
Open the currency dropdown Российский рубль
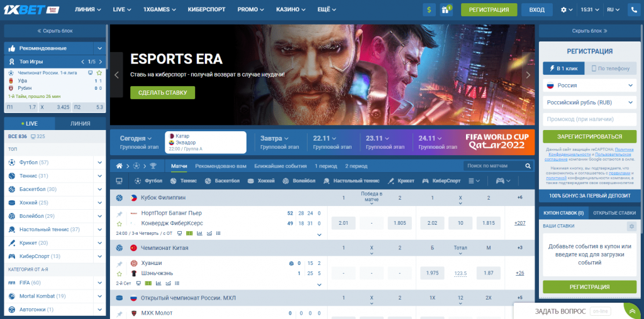[589, 102]
